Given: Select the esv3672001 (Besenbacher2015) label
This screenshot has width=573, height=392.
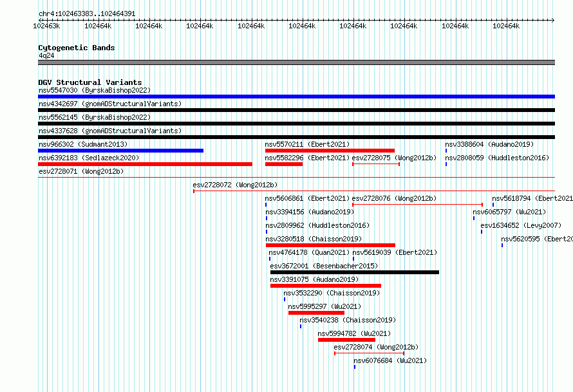Looking at the screenshot, I should click(x=324, y=266).
